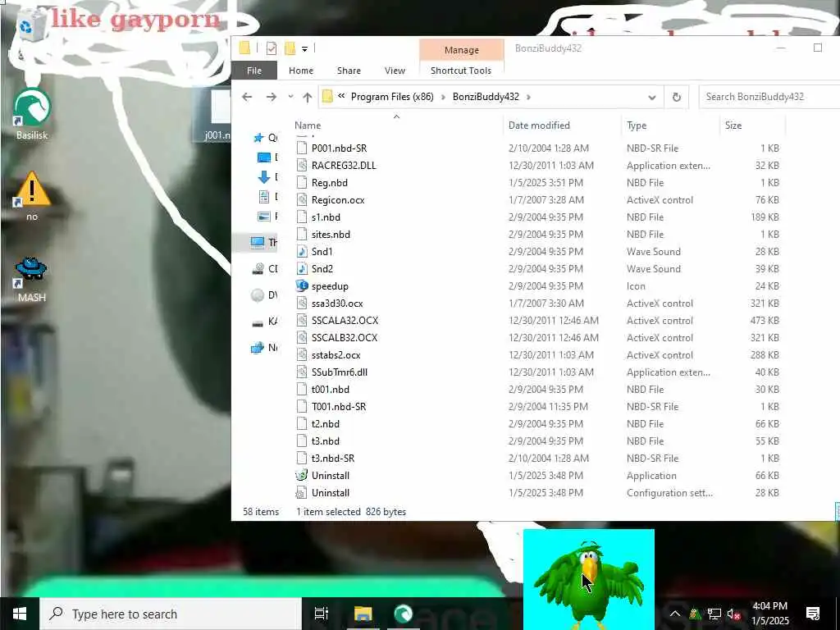The width and height of the screenshot is (840, 630).
Task: Refresh the BonziBuddy432 folder view
Action: pyautogui.click(x=677, y=97)
